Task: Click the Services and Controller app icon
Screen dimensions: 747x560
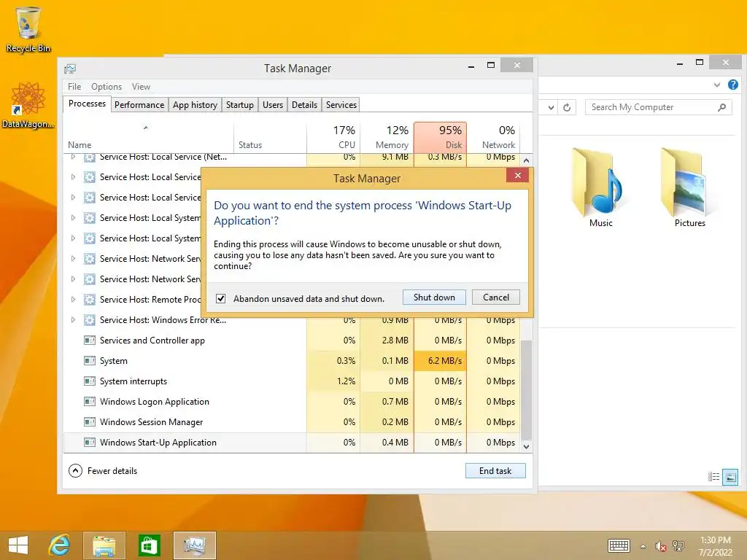Action: (89, 340)
